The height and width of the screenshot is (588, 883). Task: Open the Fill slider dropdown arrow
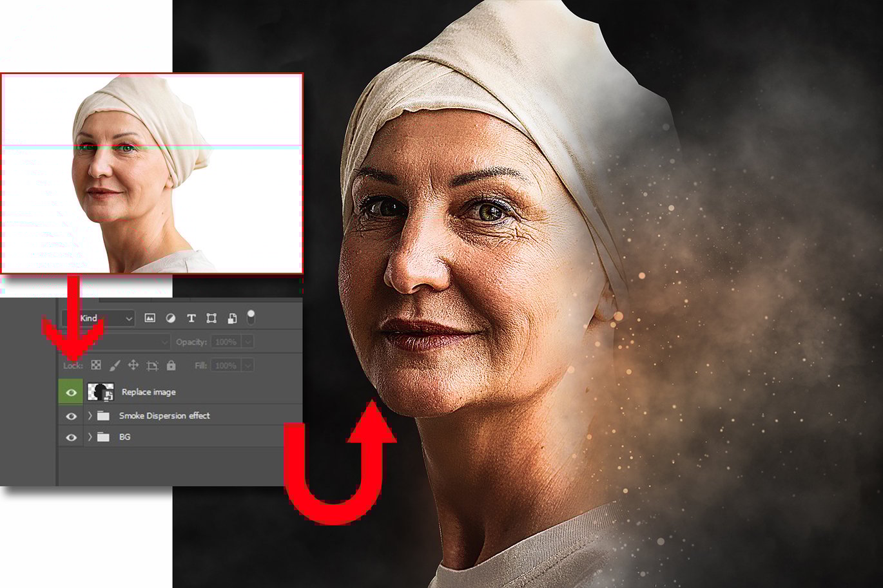pyautogui.click(x=248, y=365)
